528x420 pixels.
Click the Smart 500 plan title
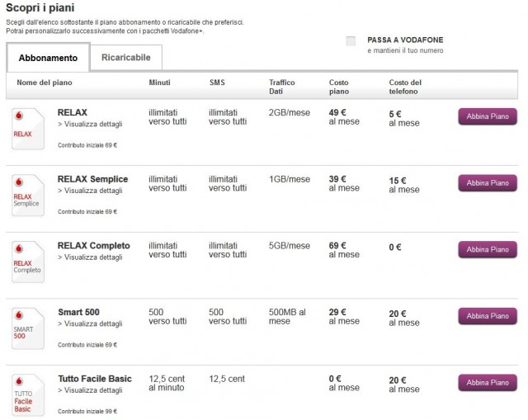78,312
